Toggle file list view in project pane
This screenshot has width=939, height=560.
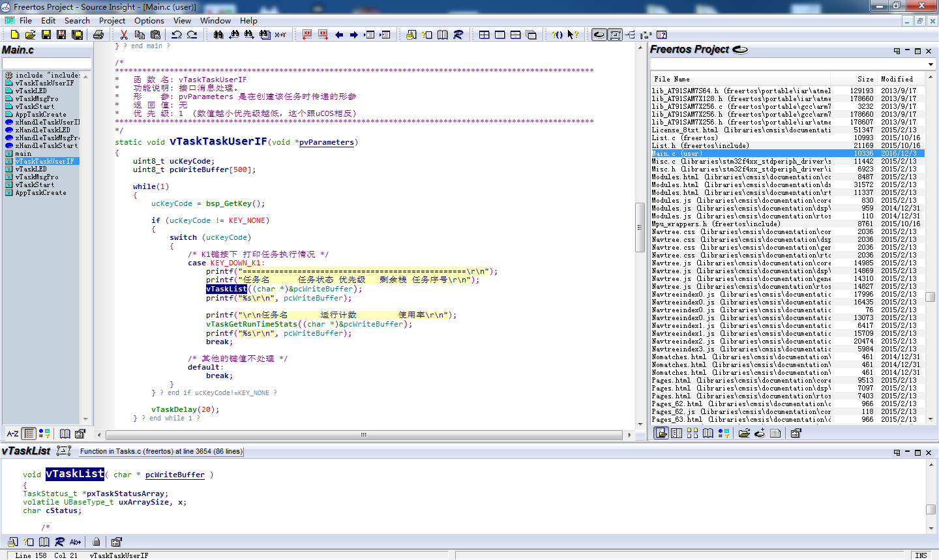661,433
